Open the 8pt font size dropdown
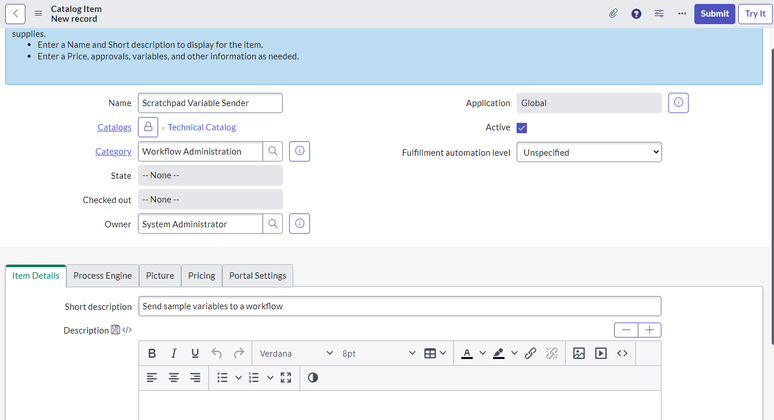The height and width of the screenshot is (420, 774). tap(378, 353)
